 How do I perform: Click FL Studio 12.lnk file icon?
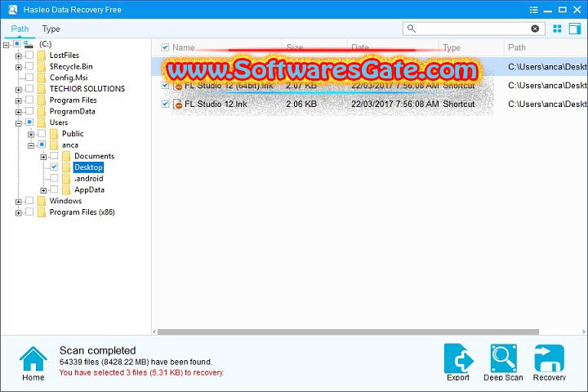tap(177, 105)
